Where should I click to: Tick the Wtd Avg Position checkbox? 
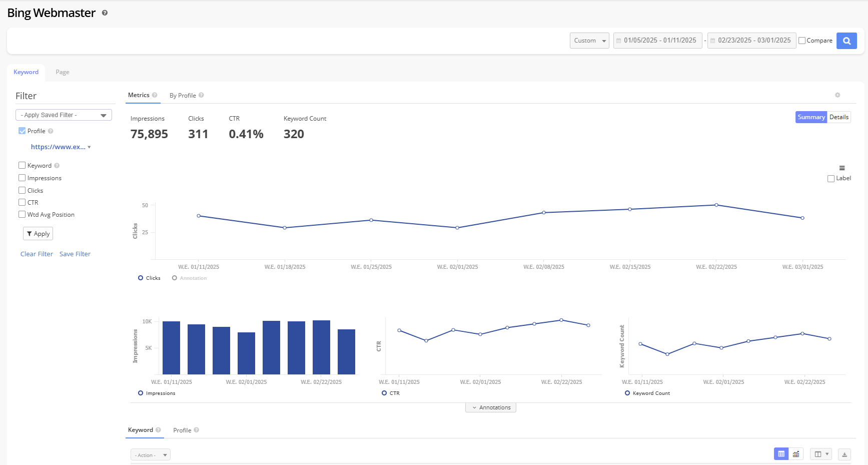pos(22,214)
